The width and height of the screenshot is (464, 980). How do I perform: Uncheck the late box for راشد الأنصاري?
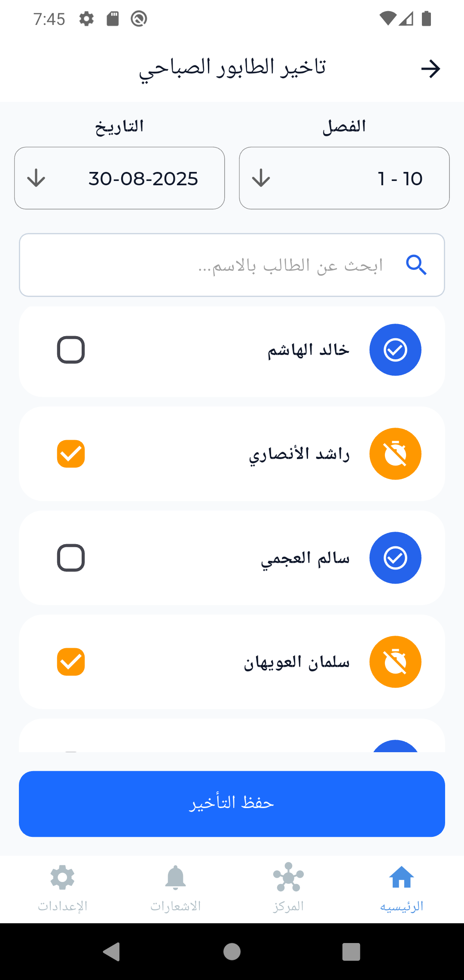tap(71, 454)
